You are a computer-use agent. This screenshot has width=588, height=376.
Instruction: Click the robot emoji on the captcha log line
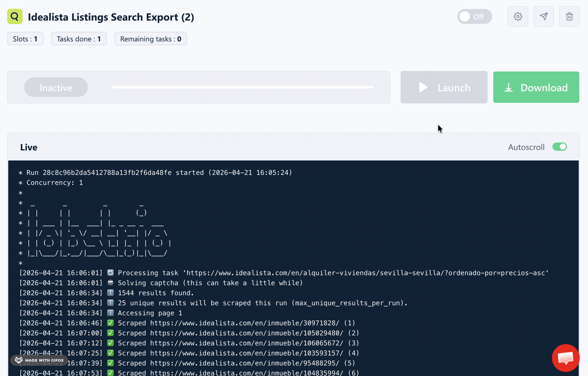110,283
